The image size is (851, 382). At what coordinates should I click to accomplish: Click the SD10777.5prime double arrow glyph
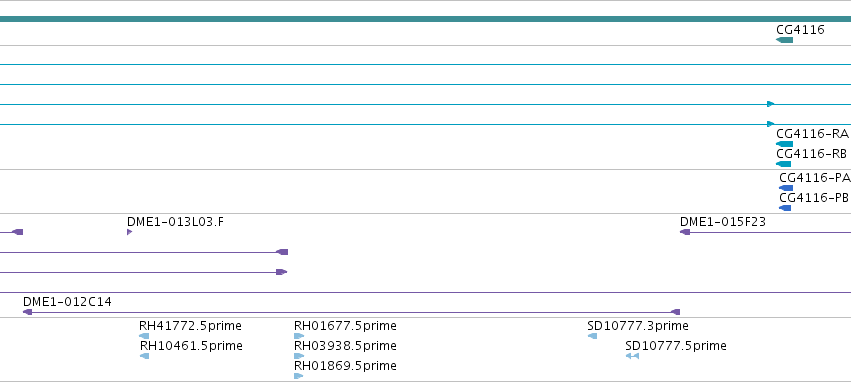pos(632,356)
